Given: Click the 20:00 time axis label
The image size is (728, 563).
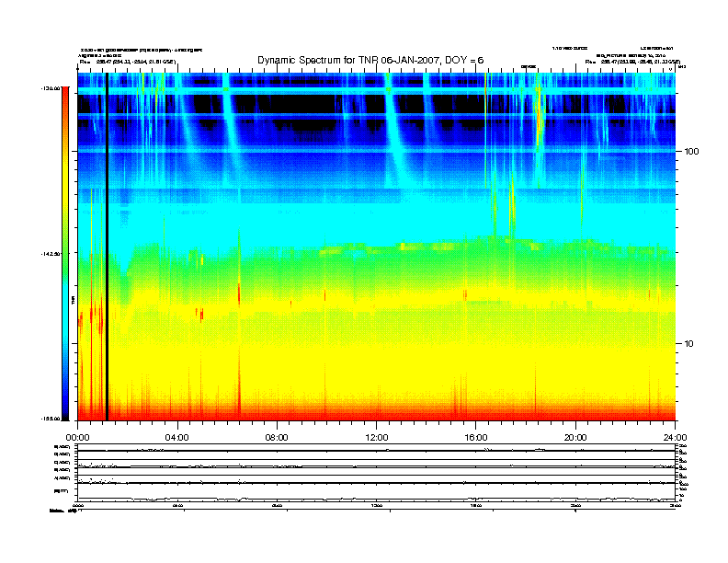Looking at the screenshot, I should (575, 438).
